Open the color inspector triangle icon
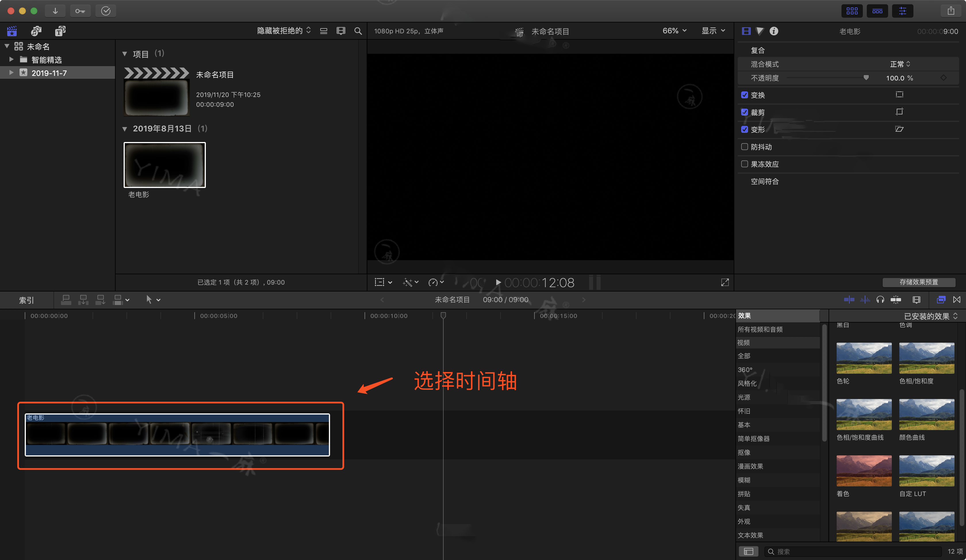The width and height of the screenshot is (966, 560). click(760, 31)
